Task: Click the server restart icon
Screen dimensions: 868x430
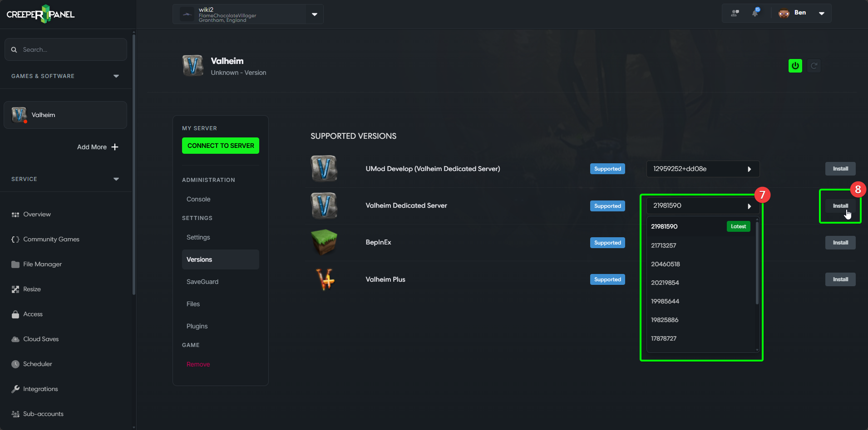Action: click(x=814, y=65)
